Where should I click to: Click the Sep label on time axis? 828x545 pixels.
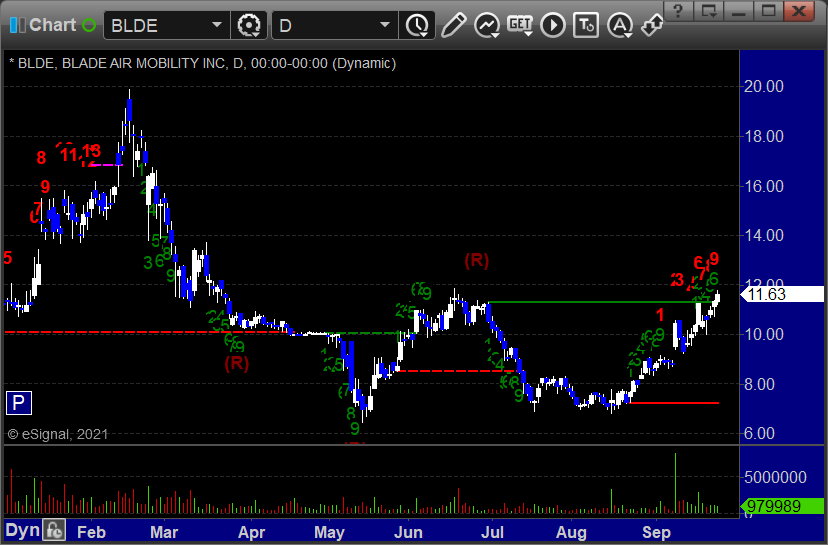tap(656, 532)
